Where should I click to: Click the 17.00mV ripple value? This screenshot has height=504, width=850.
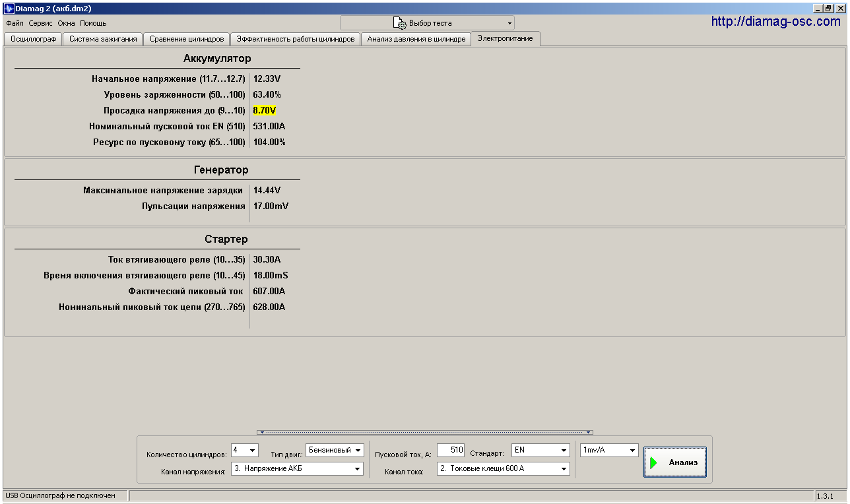point(271,206)
